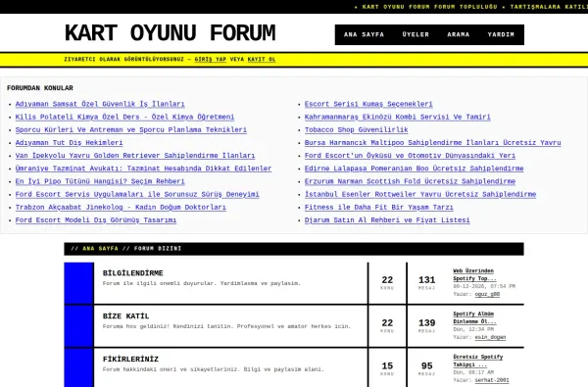Click the 15 topic count for FİKİRLERİNİZ
Viewport: 588px width, 387px height.
(387, 366)
